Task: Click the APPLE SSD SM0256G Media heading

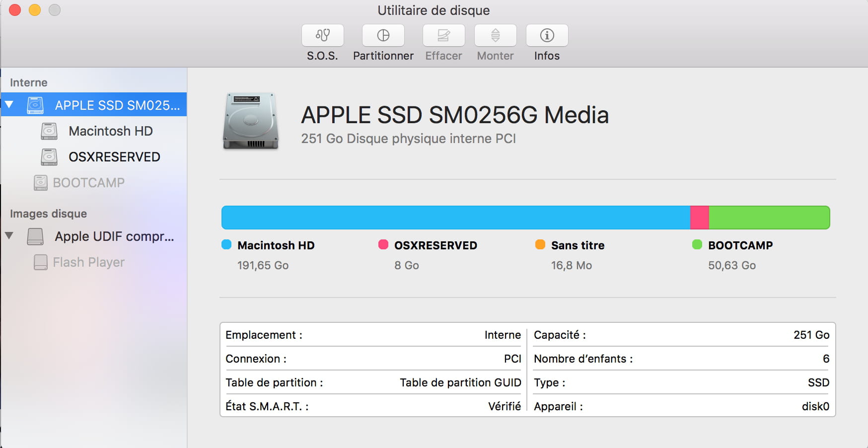Action: click(455, 115)
